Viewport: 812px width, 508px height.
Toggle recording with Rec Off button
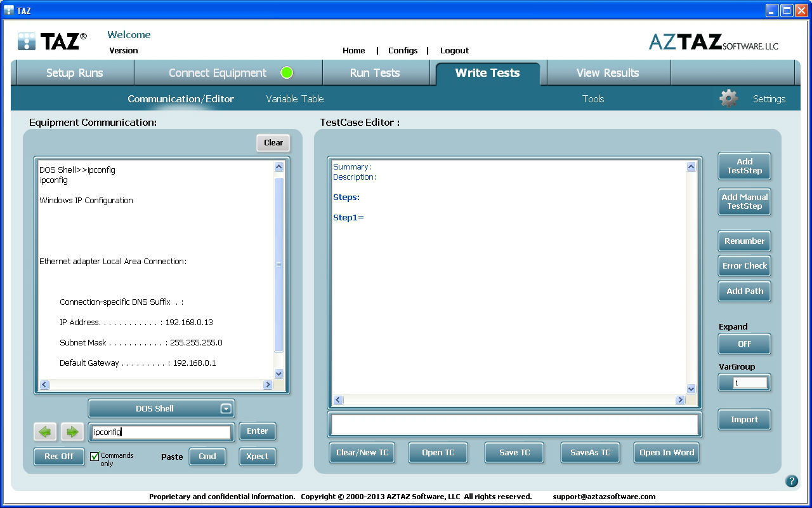pos(59,456)
